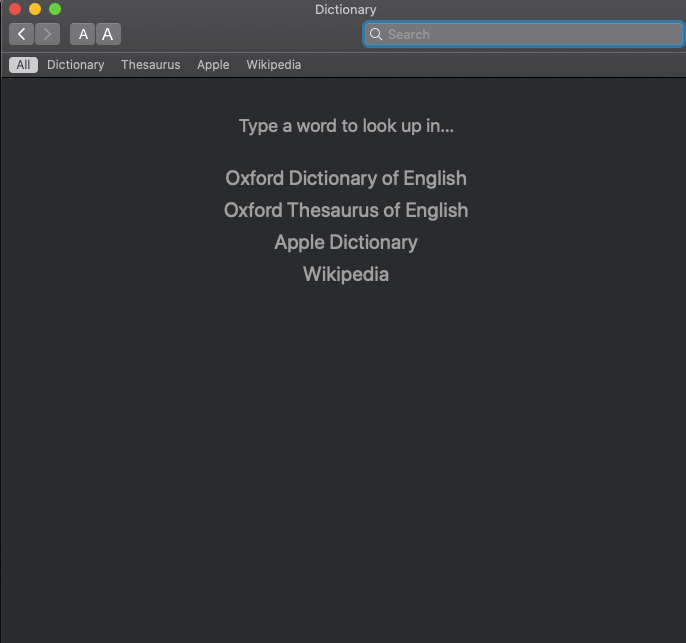Image resolution: width=686 pixels, height=643 pixels.
Task: Switch to the Dictionary tab
Action: [76, 65]
